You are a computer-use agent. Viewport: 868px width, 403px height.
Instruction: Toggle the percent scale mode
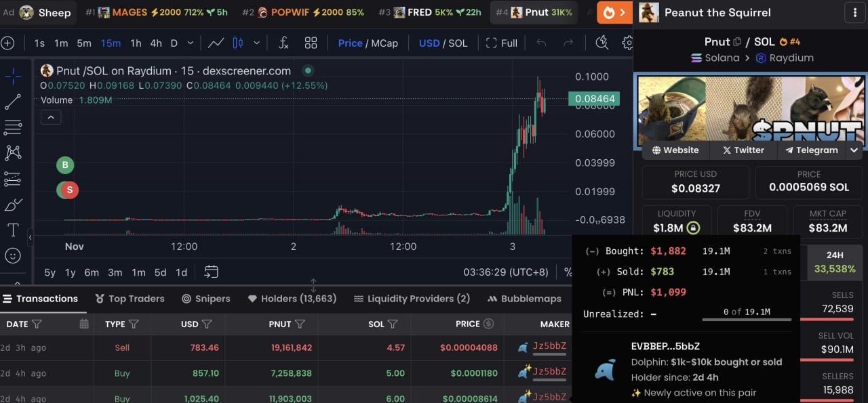[x=568, y=272]
